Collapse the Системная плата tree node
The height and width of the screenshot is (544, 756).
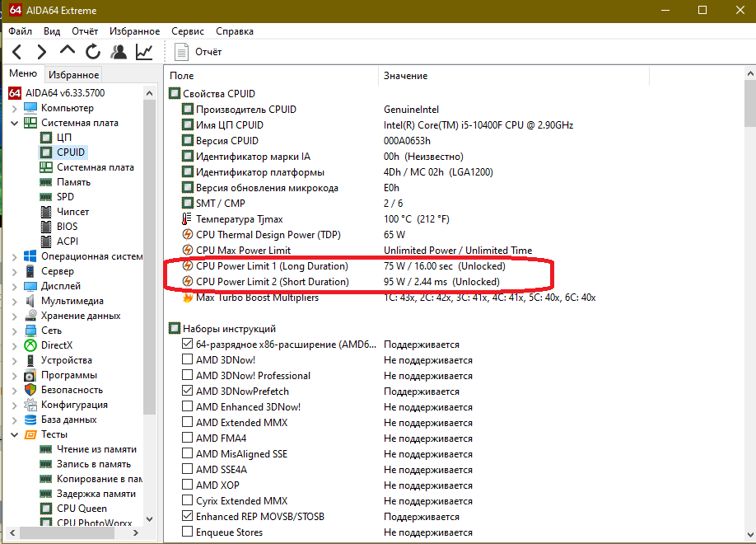coord(15,123)
